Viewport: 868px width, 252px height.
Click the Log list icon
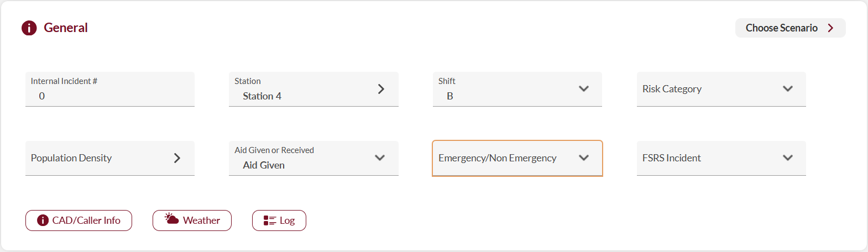point(269,221)
